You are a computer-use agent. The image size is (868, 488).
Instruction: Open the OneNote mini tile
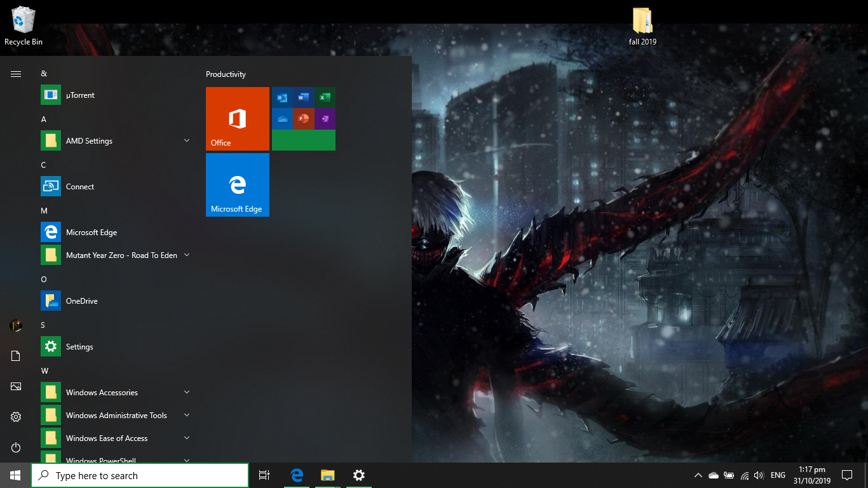(x=325, y=119)
